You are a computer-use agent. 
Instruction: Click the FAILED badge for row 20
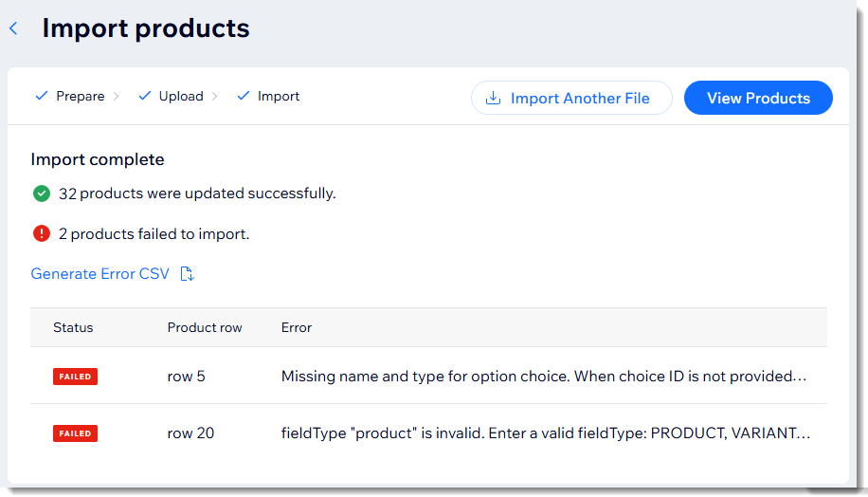pos(75,433)
